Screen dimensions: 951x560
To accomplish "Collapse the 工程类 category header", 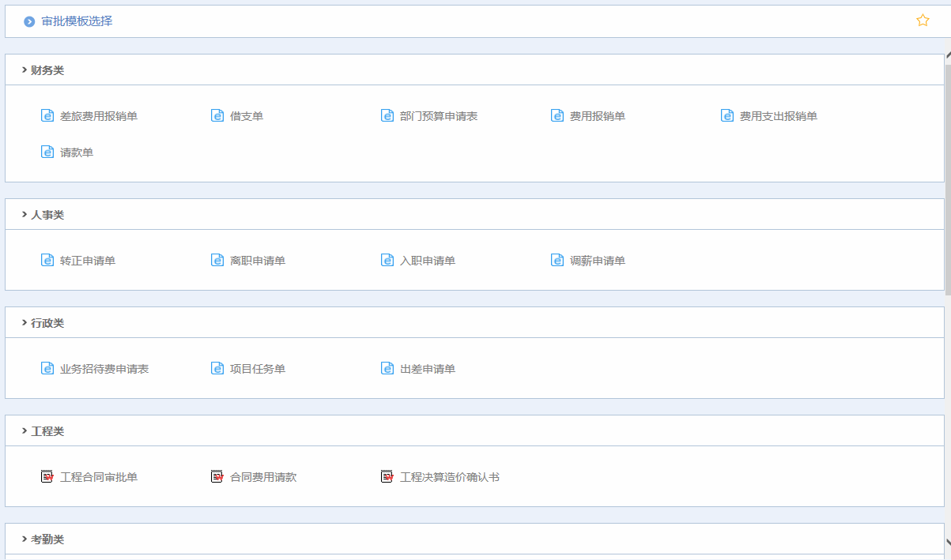I will [25, 431].
